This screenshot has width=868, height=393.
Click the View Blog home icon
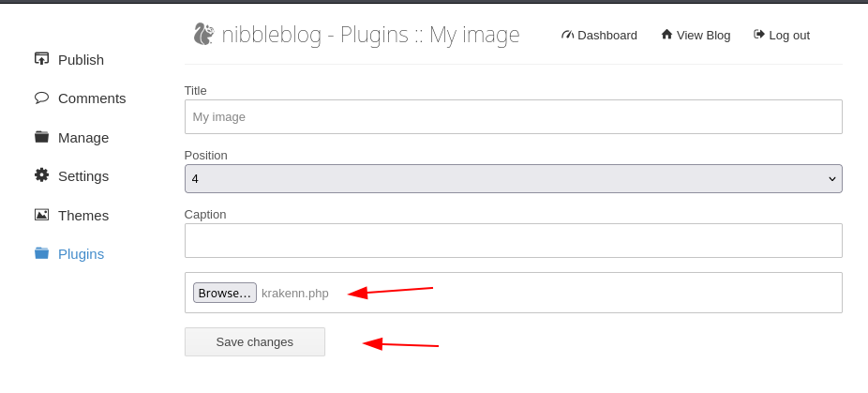click(666, 35)
